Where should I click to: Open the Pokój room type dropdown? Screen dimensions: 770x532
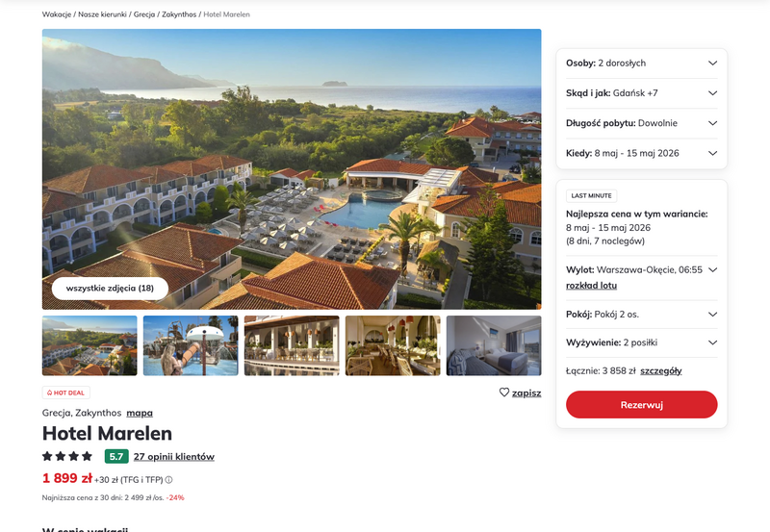641,315
